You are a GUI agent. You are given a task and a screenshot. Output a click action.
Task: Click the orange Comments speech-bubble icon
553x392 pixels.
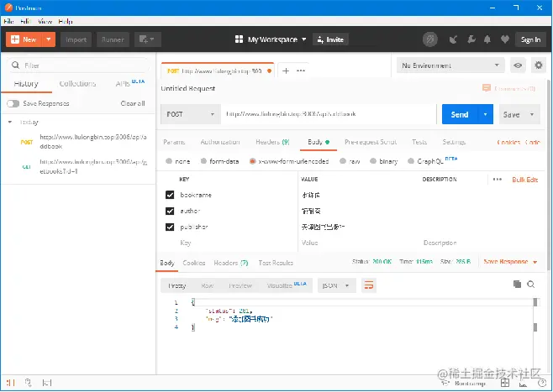[x=487, y=88]
